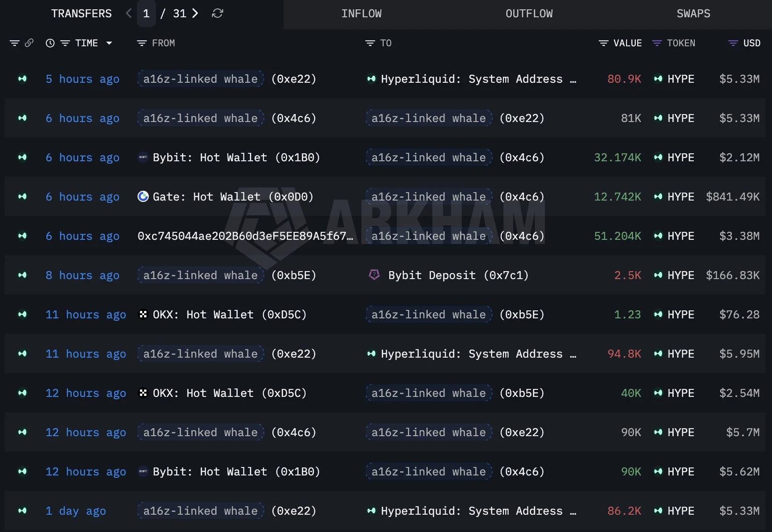Go to the previous transfers page

[x=129, y=14]
